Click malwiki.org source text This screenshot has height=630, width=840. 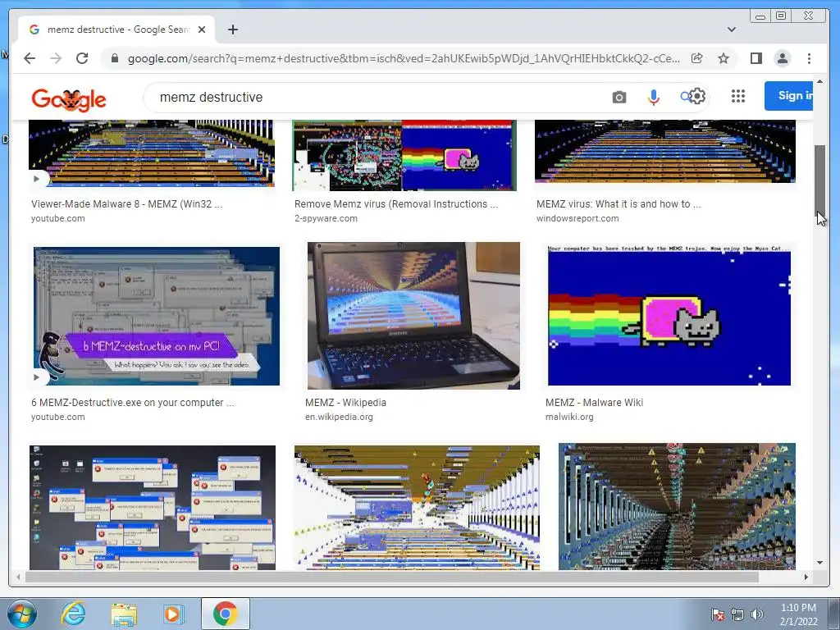pyautogui.click(x=569, y=417)
